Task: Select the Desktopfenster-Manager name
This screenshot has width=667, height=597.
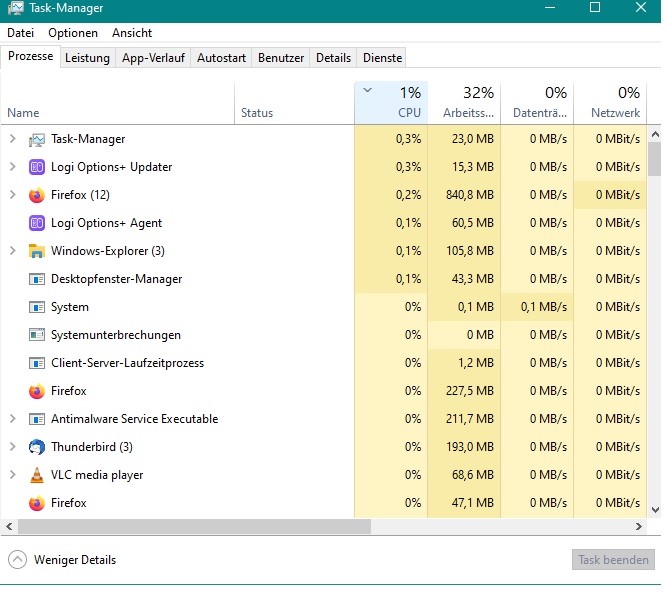Action: pyautogui.click(x=116, y=279)
